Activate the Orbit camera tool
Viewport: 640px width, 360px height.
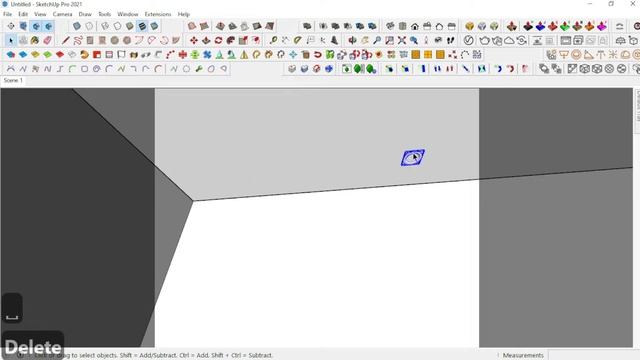(352, 40)
